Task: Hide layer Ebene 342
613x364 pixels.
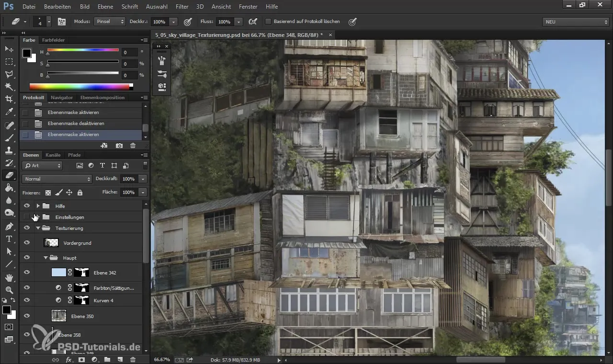Action: tap(27, 273)
